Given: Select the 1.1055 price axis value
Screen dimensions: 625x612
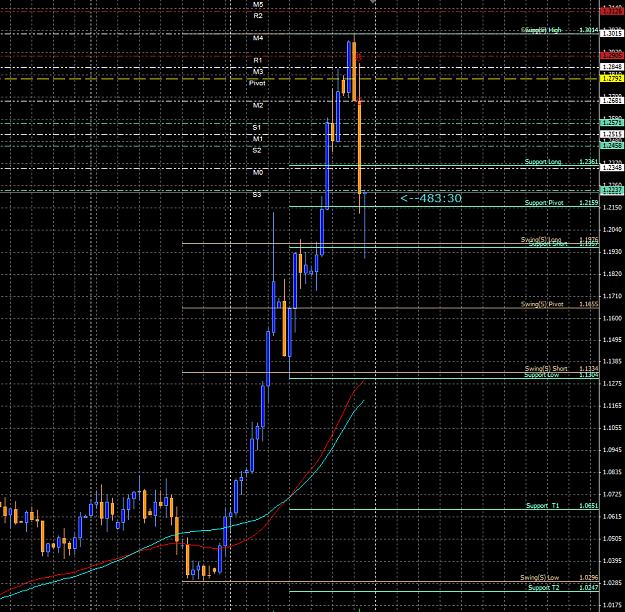Looking at the screenshot, I should [x=612, y=428].
